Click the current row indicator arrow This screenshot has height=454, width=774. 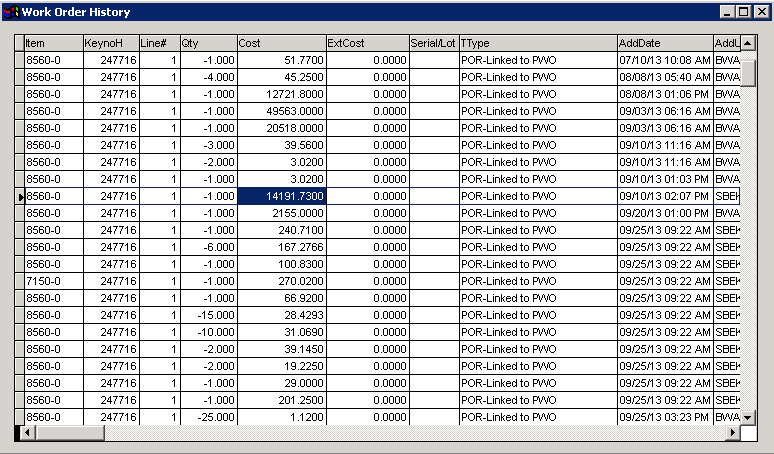[x=20, y=197]
